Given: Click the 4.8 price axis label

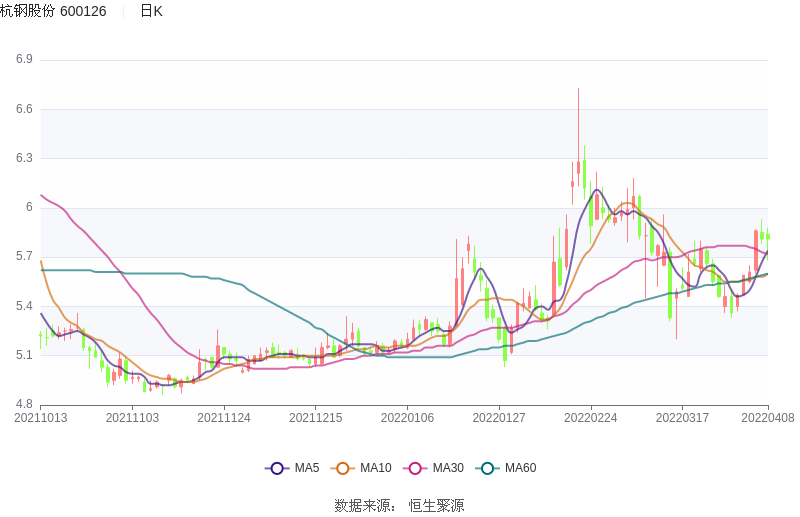Looking at the screenshot, I should pos(24,405).
